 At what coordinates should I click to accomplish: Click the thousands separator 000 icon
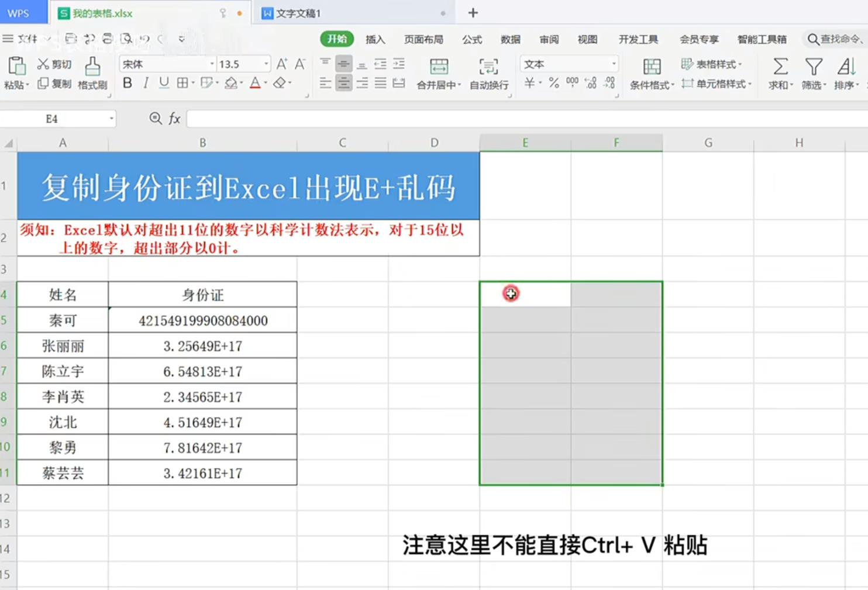click(572, 82)
